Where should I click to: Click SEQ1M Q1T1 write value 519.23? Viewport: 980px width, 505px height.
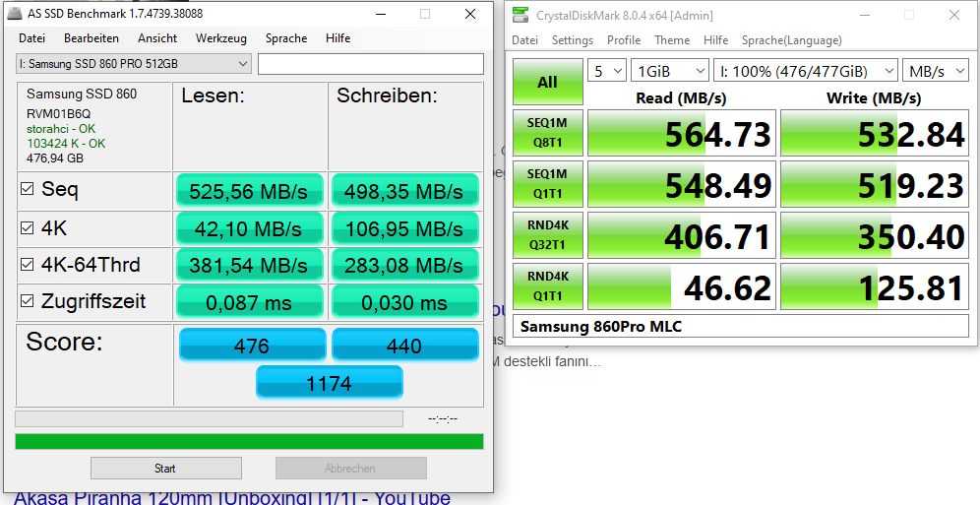[875, 184]
